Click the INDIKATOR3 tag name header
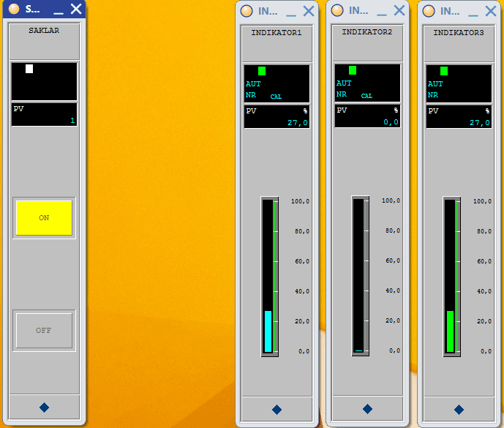Viewport: 504px width, 428px height. (459, 33)
